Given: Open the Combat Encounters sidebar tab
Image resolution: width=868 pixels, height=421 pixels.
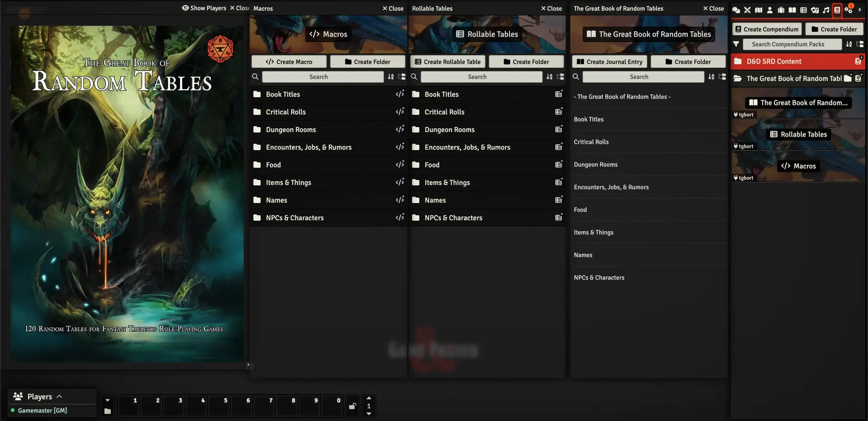Looking at the screenshot, I should pyautogui.click(x=747, y=9).
